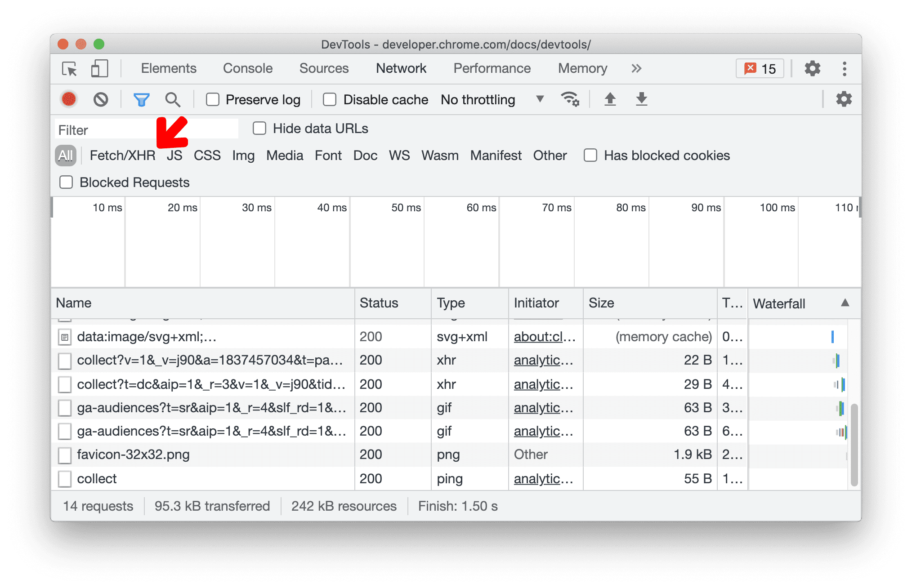This screenshot has width=912, height=588.
Task: Click the network settings gear icon
Action: coord(844,99)
